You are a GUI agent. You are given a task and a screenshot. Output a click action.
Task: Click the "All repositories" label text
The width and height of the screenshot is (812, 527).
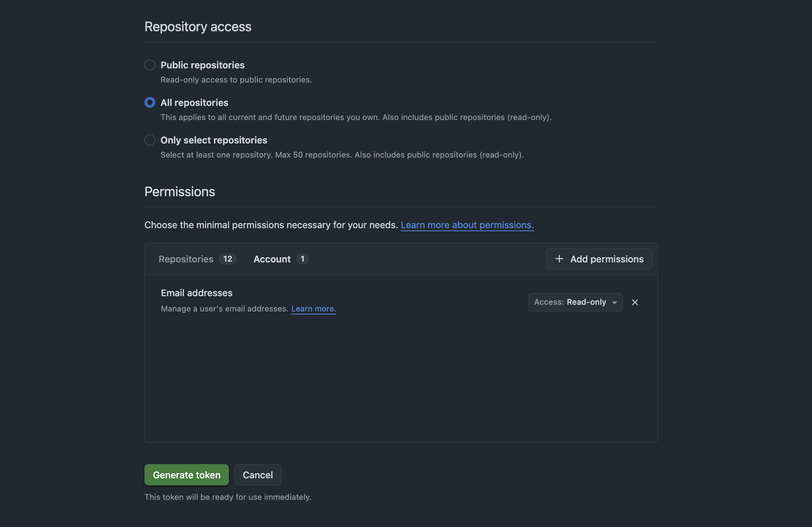click(194, 103)
